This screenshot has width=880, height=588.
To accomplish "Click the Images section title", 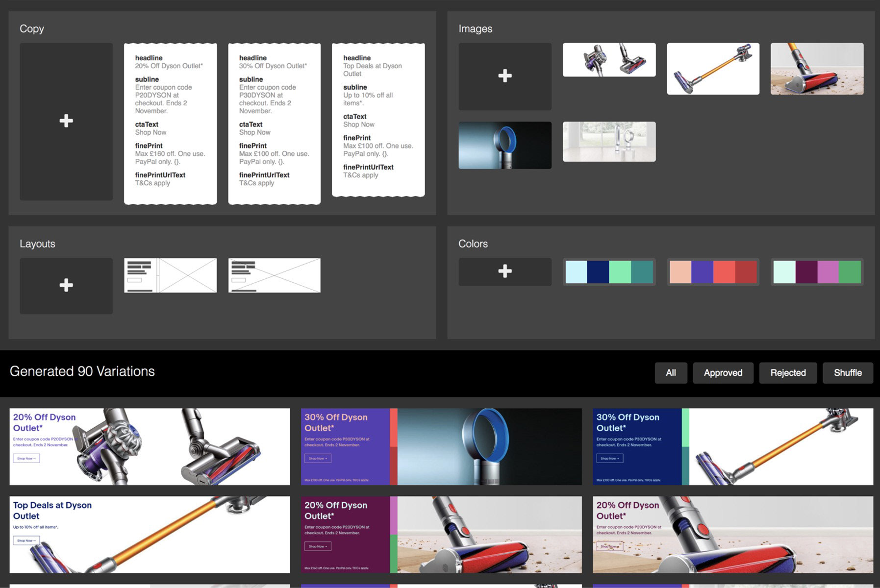I will point(475,29).
